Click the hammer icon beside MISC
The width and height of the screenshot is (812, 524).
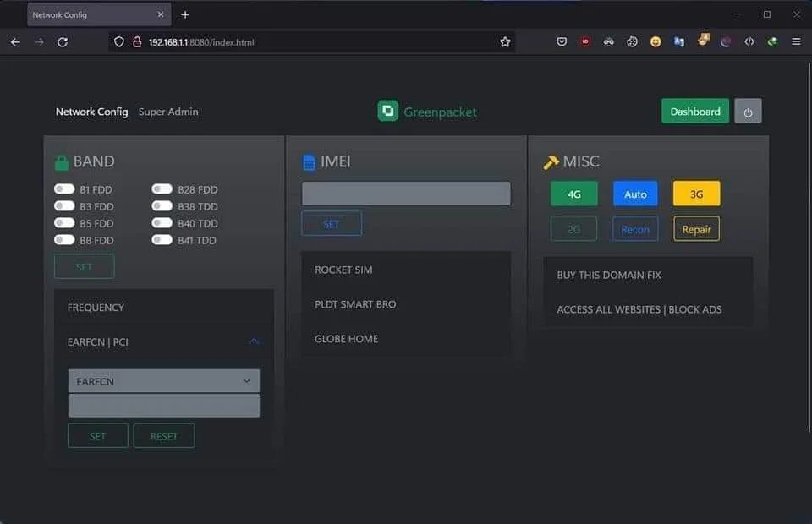[551, 162]
